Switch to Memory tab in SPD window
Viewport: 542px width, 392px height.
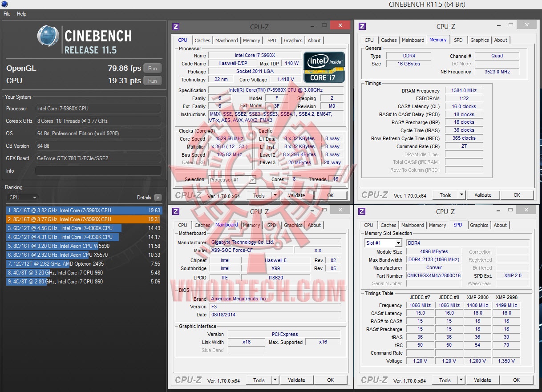pos(437,225)
